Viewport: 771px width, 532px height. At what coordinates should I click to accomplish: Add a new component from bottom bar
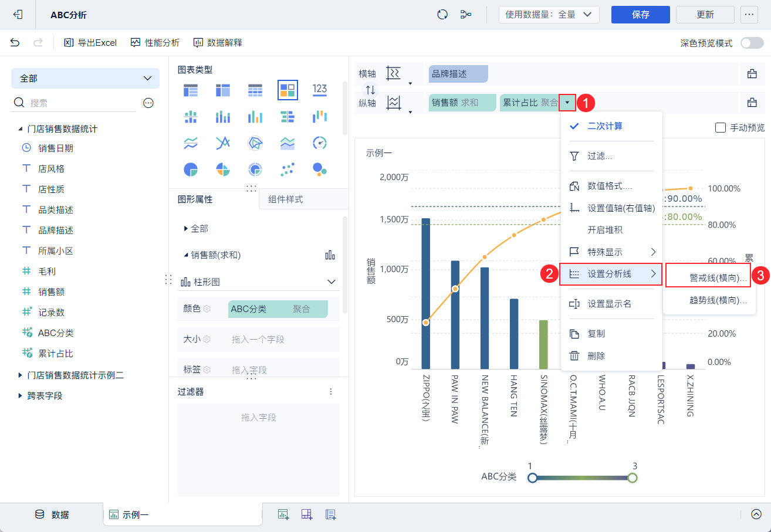283,514
